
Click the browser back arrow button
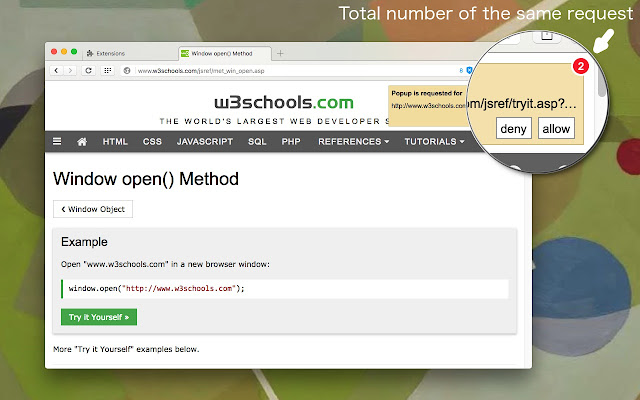pyautogui.click(x=56, y=71)
